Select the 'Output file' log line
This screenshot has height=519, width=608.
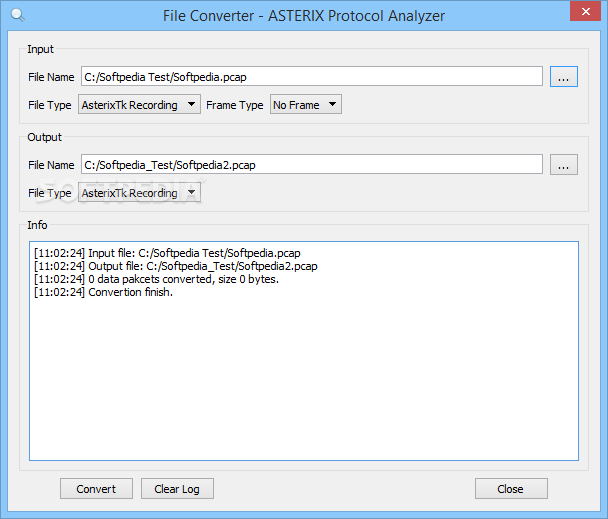click(x=175, y=266)
